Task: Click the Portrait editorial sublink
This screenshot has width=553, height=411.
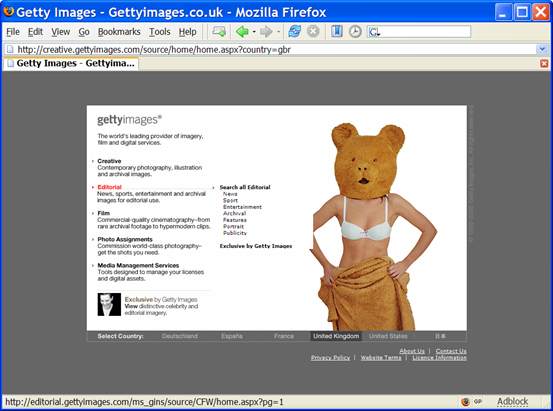Action: pyautogui.click(x=233, y=226)
